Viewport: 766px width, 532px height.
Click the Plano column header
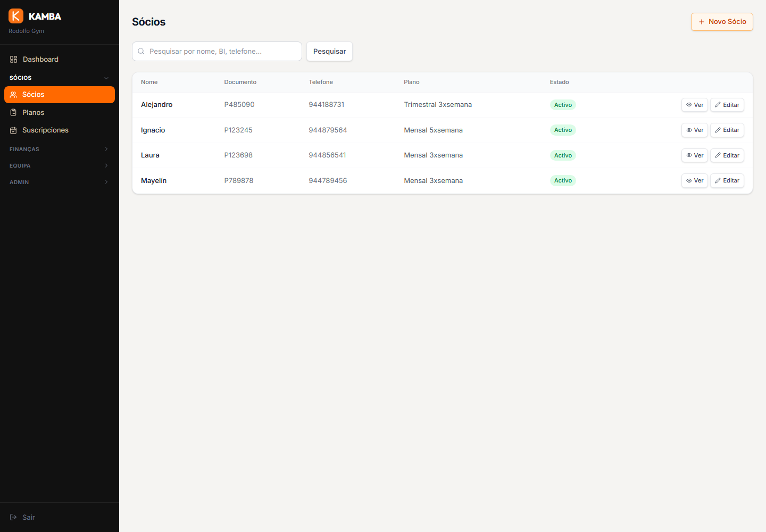tap(412, 82)
